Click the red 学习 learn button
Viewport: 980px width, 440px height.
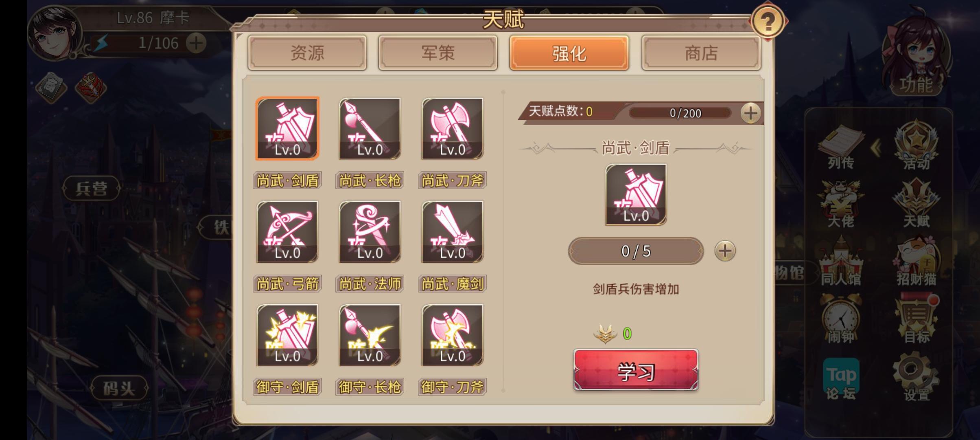tap(636, 370)
